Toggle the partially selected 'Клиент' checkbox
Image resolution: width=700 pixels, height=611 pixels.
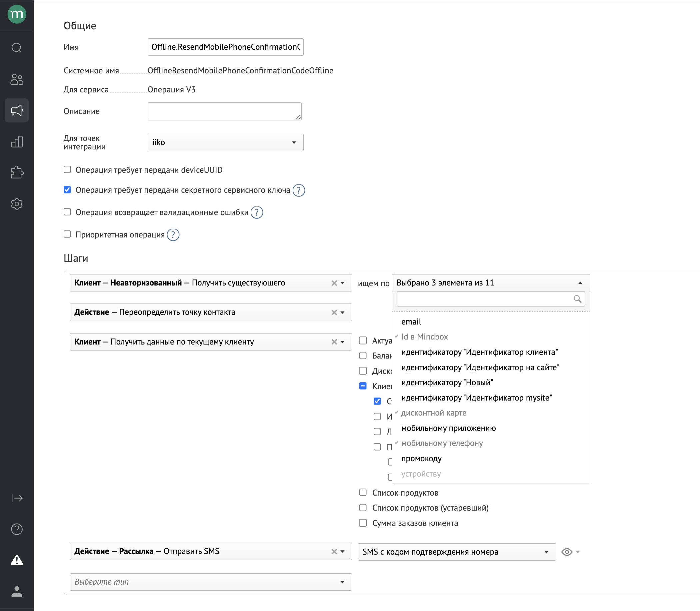[x=363, y=386]
